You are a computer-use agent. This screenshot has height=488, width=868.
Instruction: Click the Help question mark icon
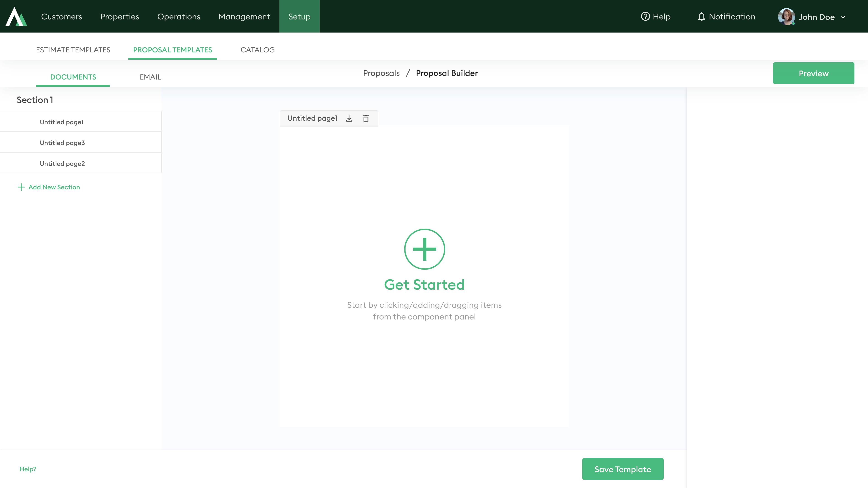click(645, 16)
